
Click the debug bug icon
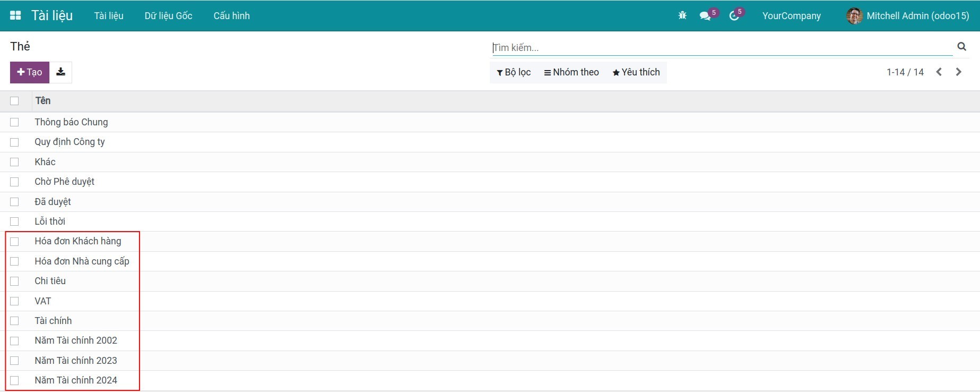click(682, 15)
